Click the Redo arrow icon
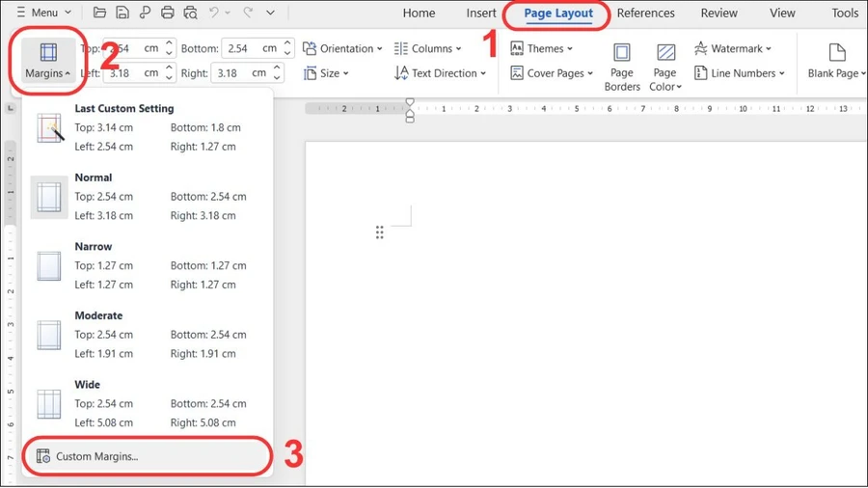Image resolution: width=868 pixels, height=488 pixels. point(248,13)
